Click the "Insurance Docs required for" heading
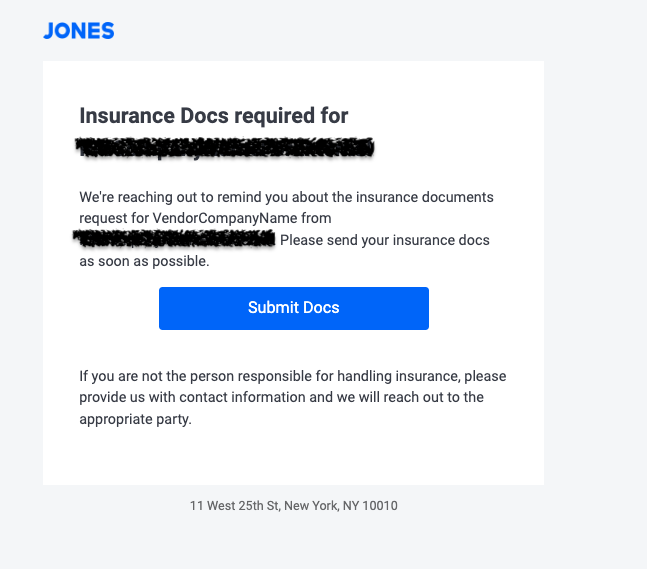 pos(213,116)
